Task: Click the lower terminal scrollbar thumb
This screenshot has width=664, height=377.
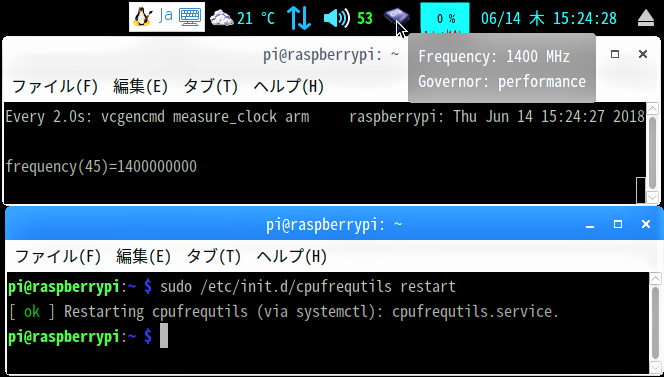Action: click(655, 323)
